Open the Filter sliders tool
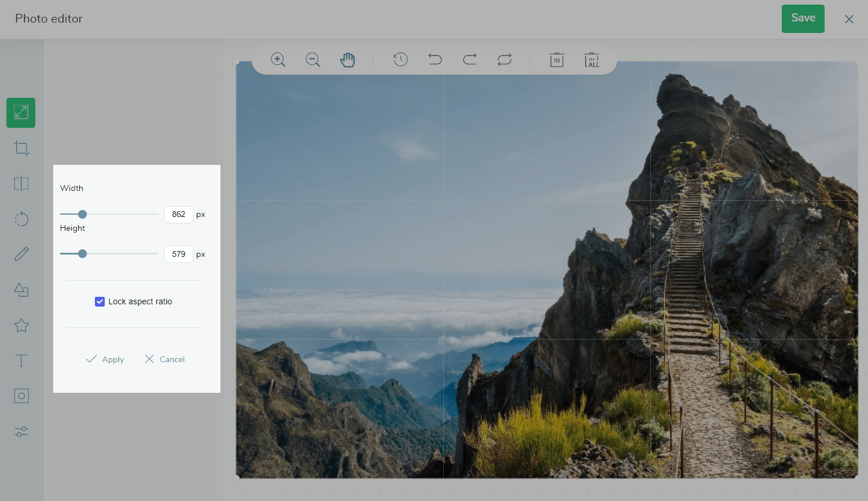The image size is (868, 501). [x=21, y=432]
